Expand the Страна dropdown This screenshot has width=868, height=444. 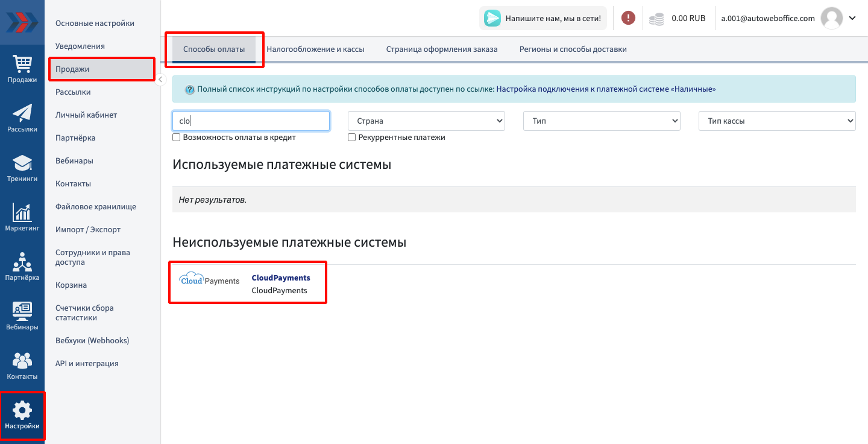pyautogui.click(x=426, y=121)
